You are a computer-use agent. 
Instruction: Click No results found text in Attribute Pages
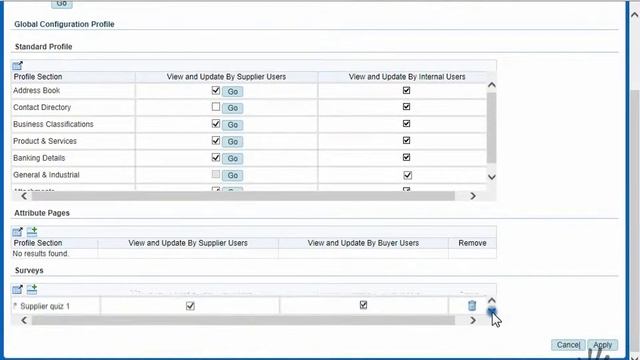click(x=40, y=253)
